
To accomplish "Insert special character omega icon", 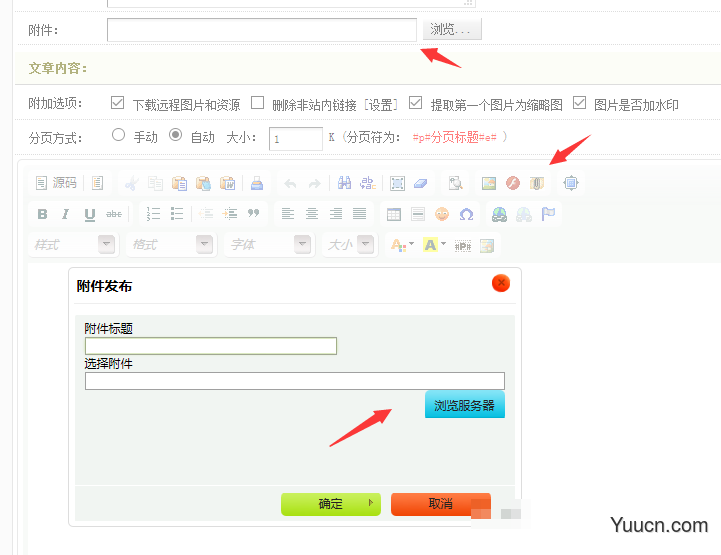I will [466, 214].
